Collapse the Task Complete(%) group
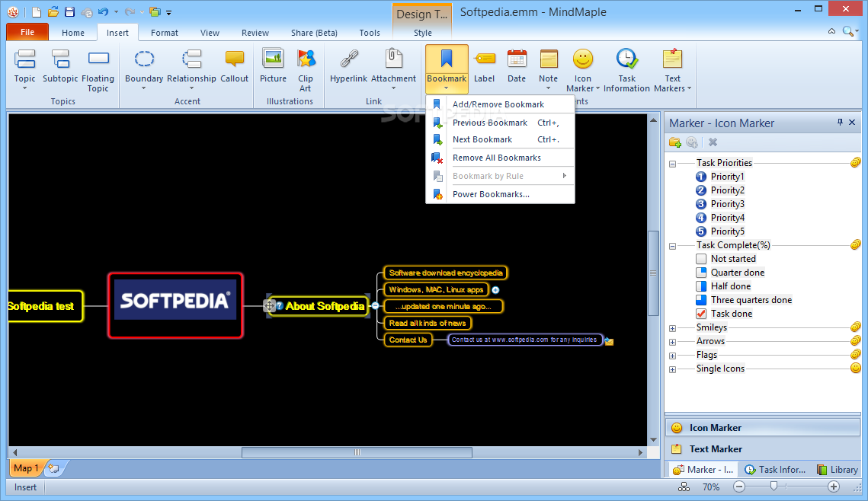Viewport: 868px width, 501px height. tap(673, 246)
